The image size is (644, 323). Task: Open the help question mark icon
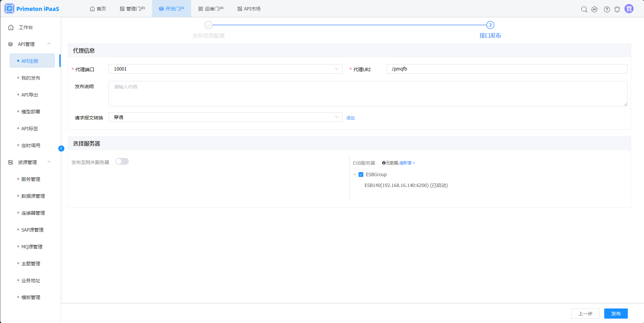[x=607, y=9]
